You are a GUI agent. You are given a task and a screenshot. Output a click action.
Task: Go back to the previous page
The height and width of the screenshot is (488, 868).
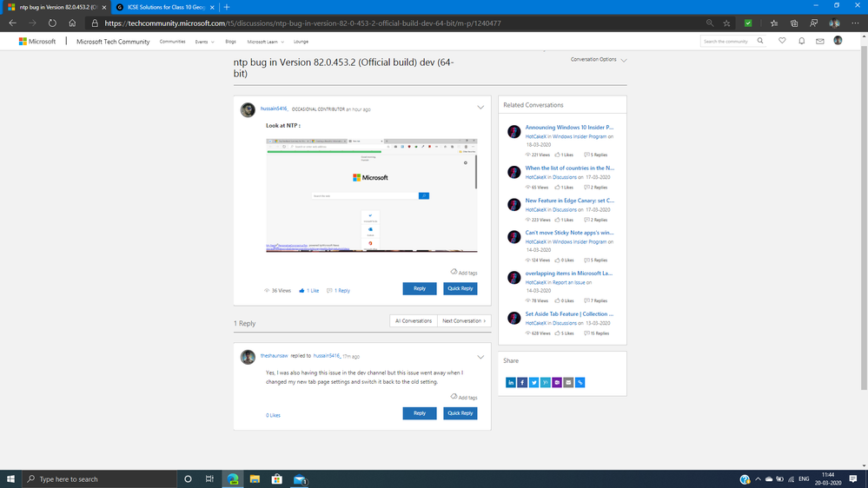tap(13, 23)
